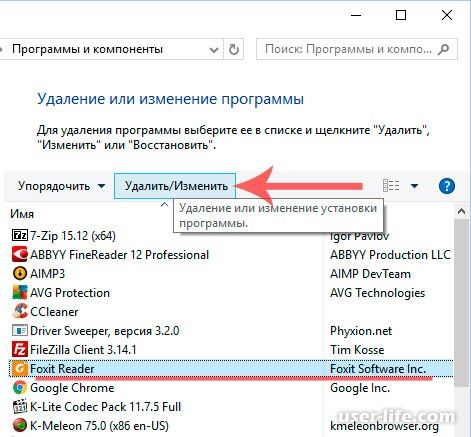Click publisher kmeleonbrowser.org
Screen dimensions: 471x437
pyautogui.click(x=384, y=426)
